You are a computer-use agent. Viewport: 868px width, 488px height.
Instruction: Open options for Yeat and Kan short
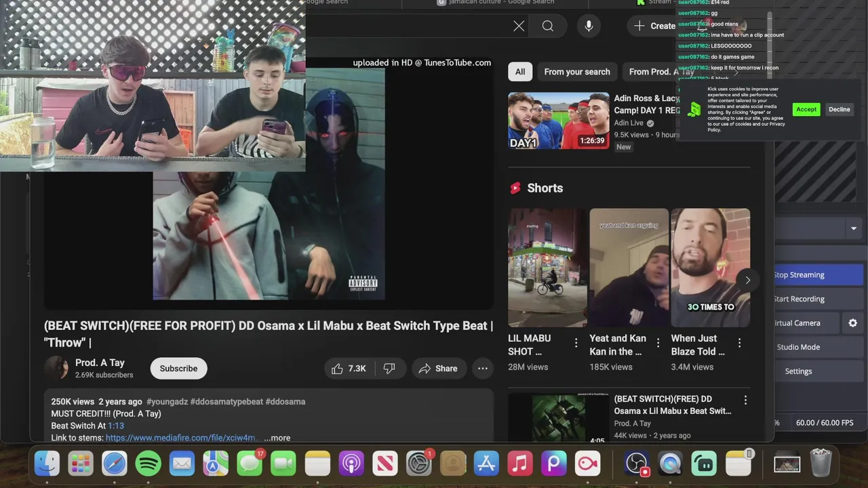[658, 343]
